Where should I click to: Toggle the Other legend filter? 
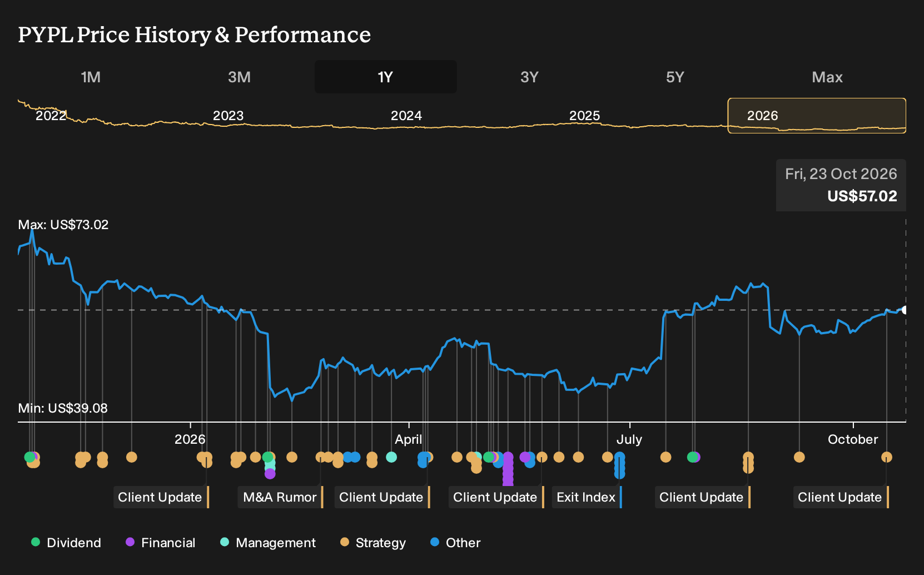pos(455,543)
